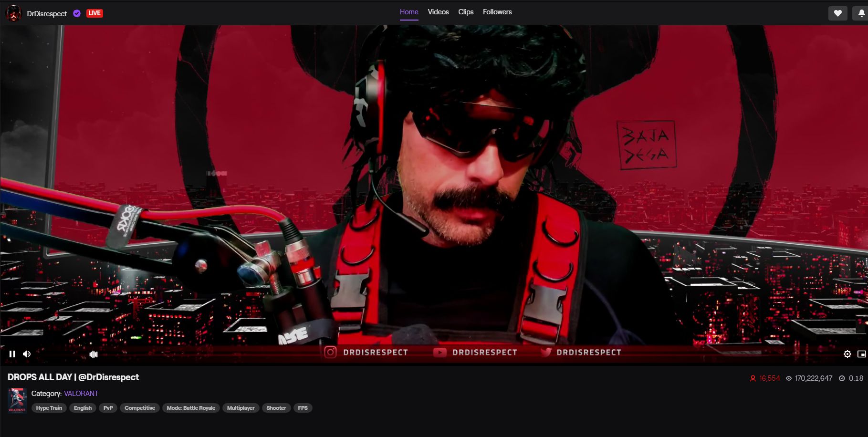Enable the Hype Train tag filter
Viewport: 868px width, 437px height.
[x=49, y=408]
